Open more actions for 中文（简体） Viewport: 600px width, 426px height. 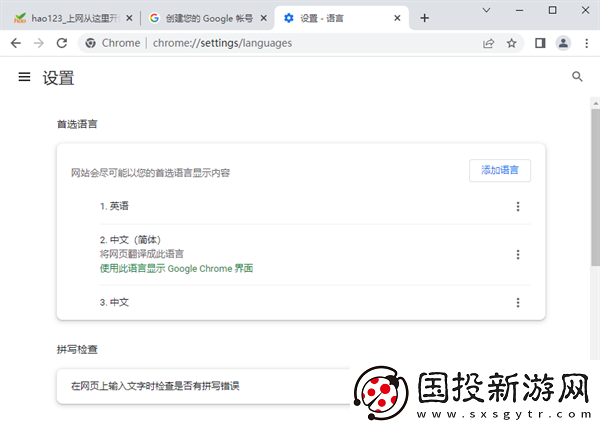518,255
